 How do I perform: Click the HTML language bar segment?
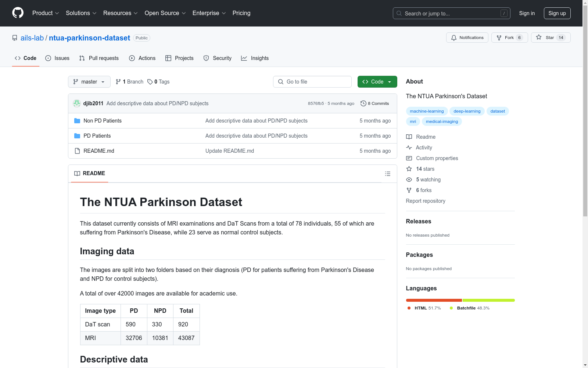pos(434,300)
